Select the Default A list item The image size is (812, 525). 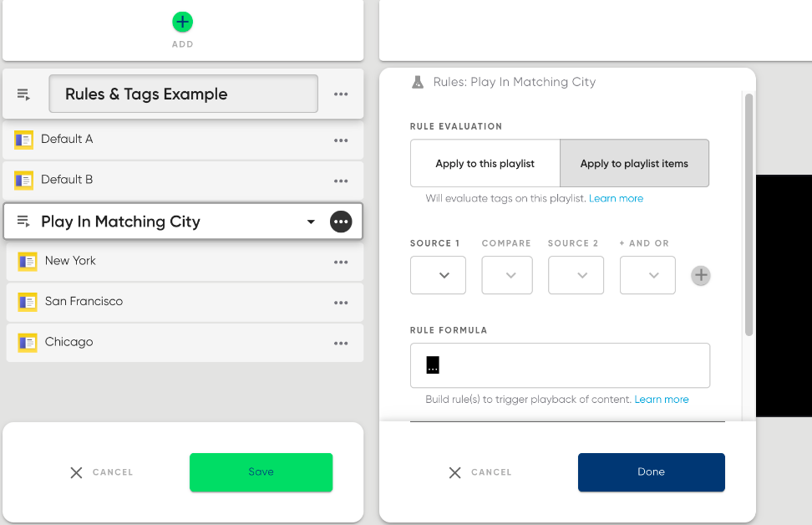(183, 140)
